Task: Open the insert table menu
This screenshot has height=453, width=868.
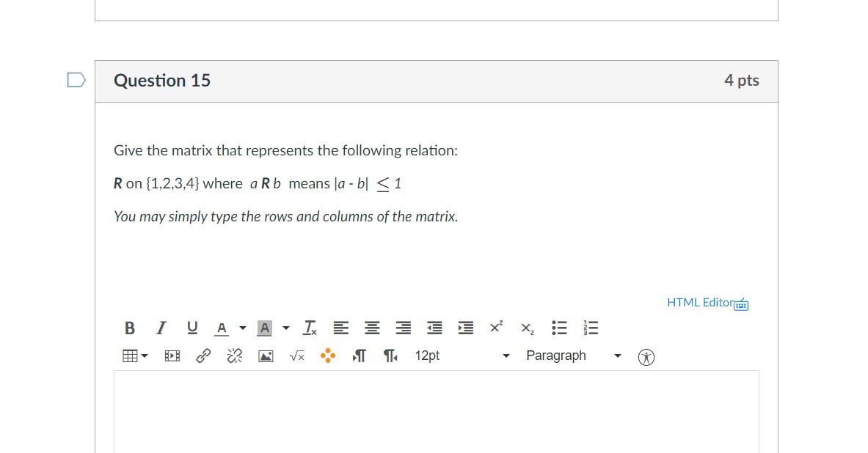Action: click(x=134, y=356)
